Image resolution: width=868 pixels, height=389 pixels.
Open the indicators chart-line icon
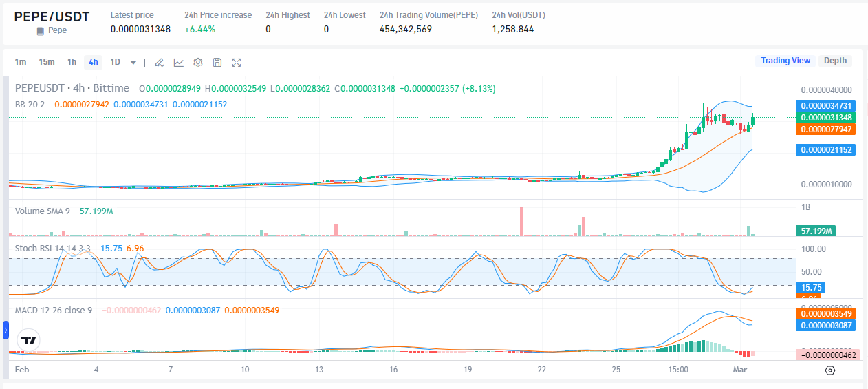click(178, 63)
